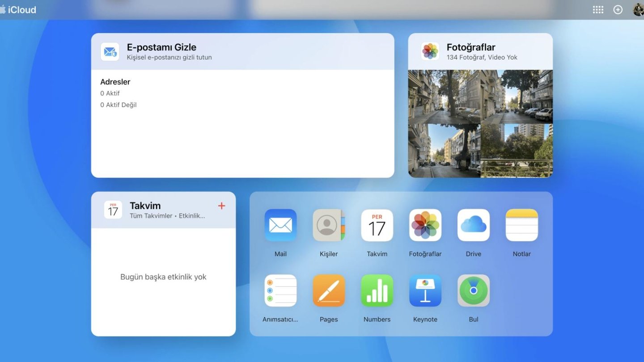This screenshot has width=644, height=362.
Task: Click the '0 Aktif' address count
Action: click(110, 93)
